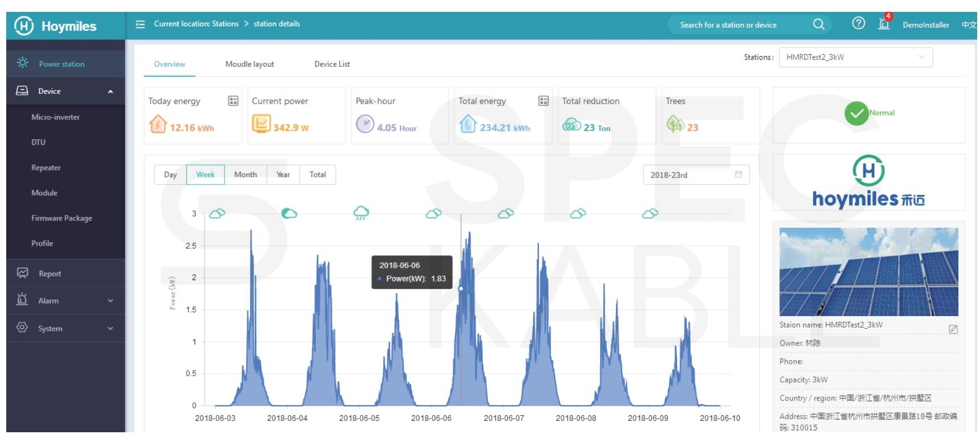The image size is (980, 443).
Task: Click the rainy weather icon above 2018-06-05
Action: 361,214
